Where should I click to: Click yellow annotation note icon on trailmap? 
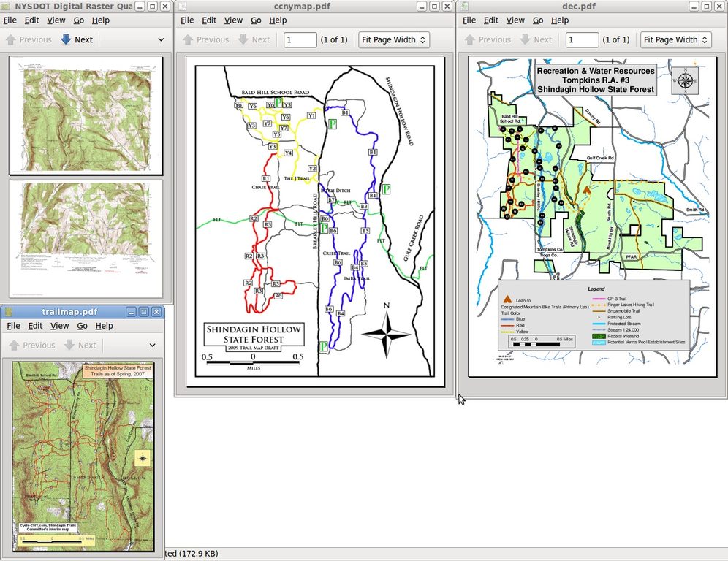142,459
